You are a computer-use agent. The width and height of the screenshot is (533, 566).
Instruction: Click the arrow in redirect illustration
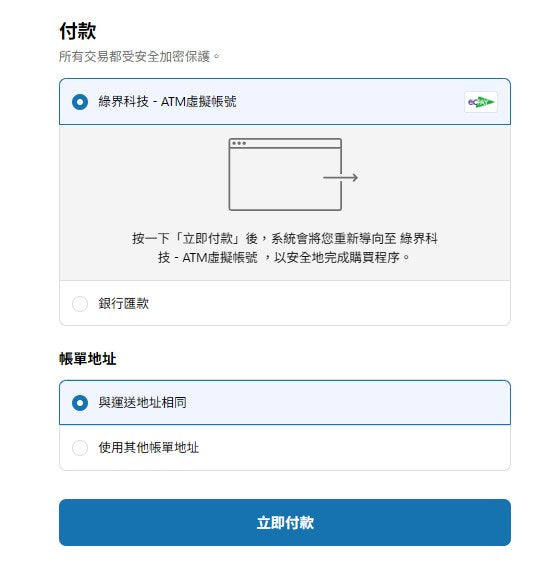pyautogui.click(x=340, y=177)
